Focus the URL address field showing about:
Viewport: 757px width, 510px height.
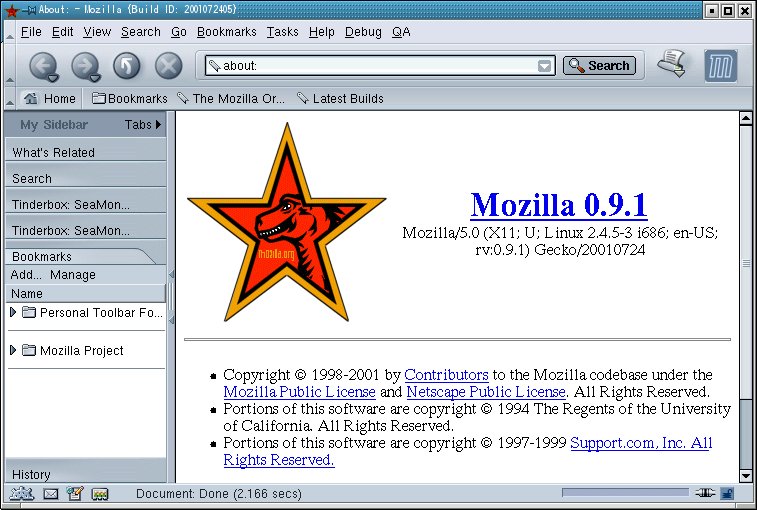click(380, 66)
